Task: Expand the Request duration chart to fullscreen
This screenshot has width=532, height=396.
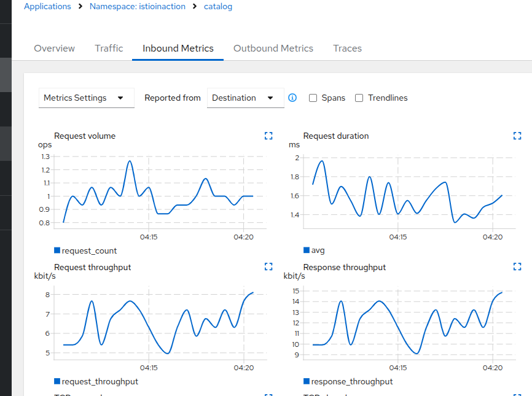Action: [x=517, y=136]
